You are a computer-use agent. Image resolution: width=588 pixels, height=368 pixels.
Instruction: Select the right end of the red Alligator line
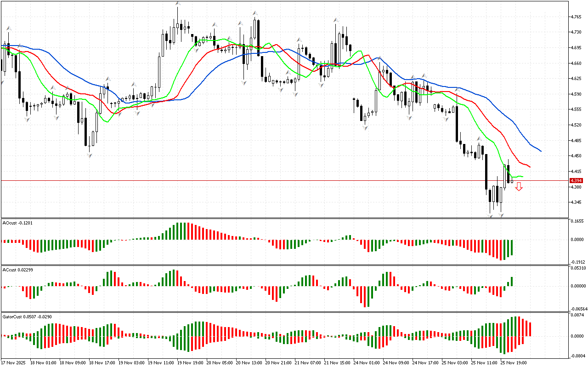pyautogui.click(x=529, y=167)
